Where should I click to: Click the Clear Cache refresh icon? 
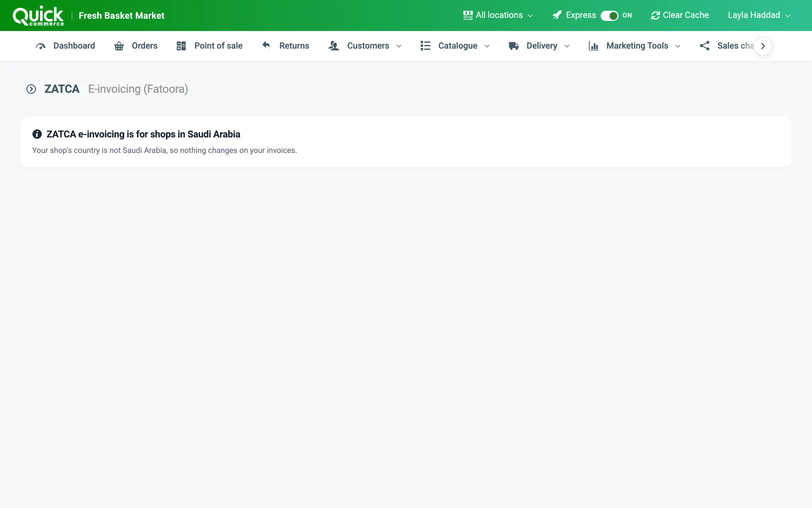point(655,16)
